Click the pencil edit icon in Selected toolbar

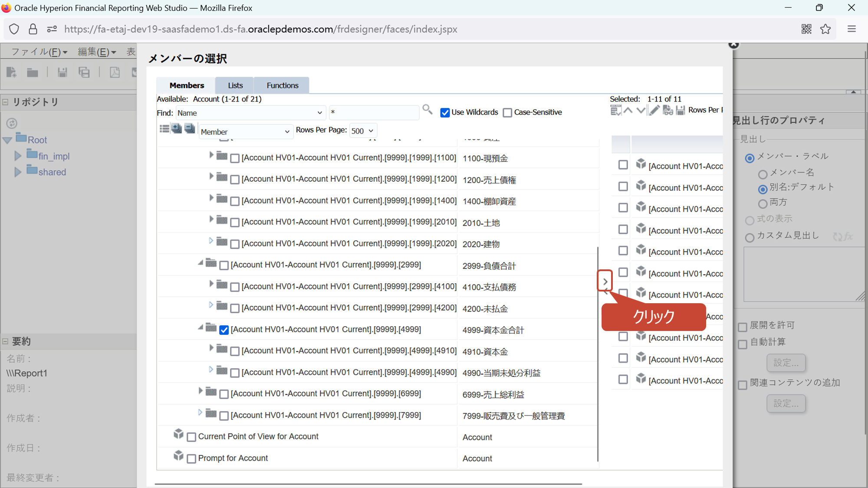point(654,110)
